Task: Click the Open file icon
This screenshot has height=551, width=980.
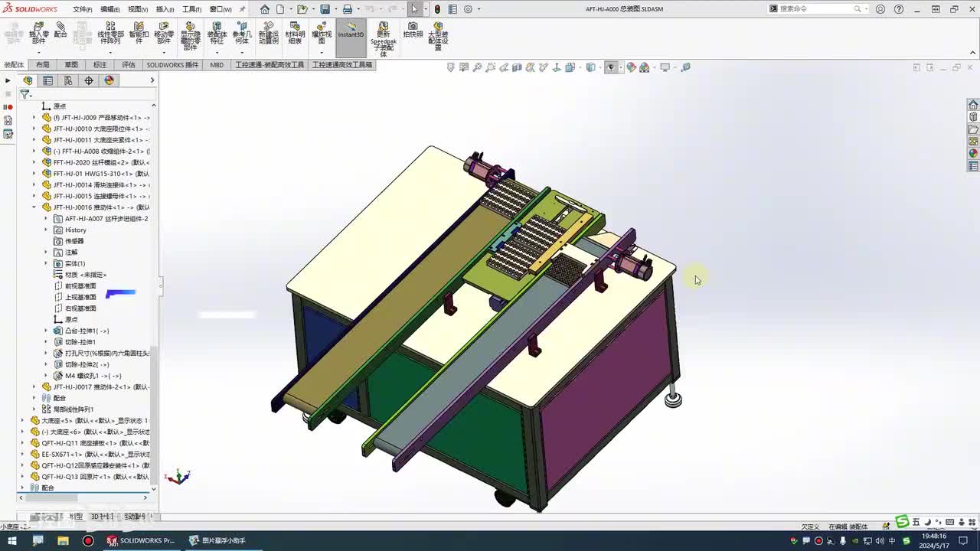Action: [302, 9]
